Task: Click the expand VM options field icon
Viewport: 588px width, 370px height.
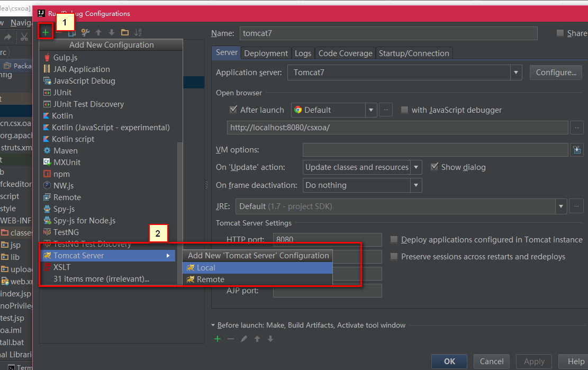Action: click(x=577, y=150)
